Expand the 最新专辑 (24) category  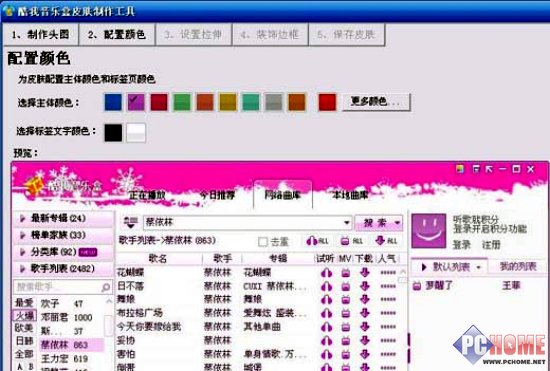point(63,218)
